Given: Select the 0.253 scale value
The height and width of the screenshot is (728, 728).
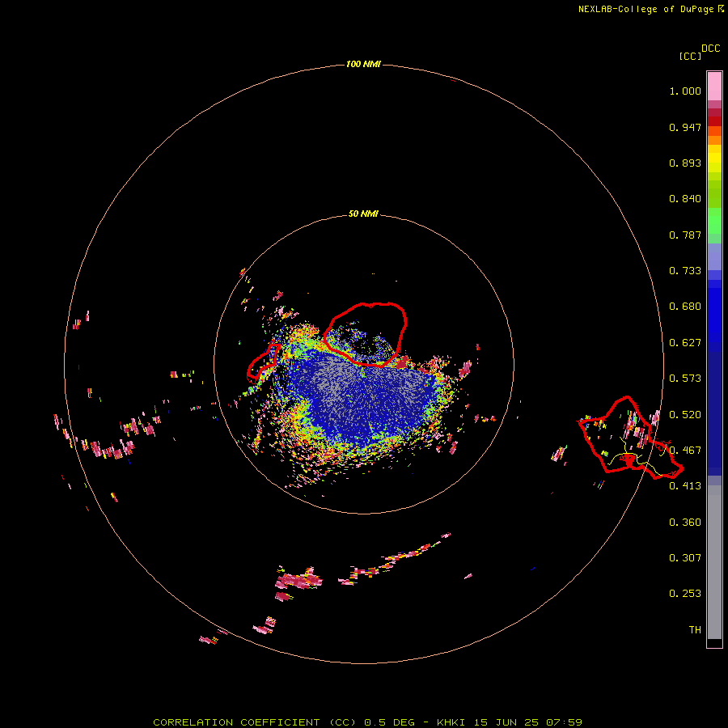Looking at the screenshot, I should [x=685, y=594].
